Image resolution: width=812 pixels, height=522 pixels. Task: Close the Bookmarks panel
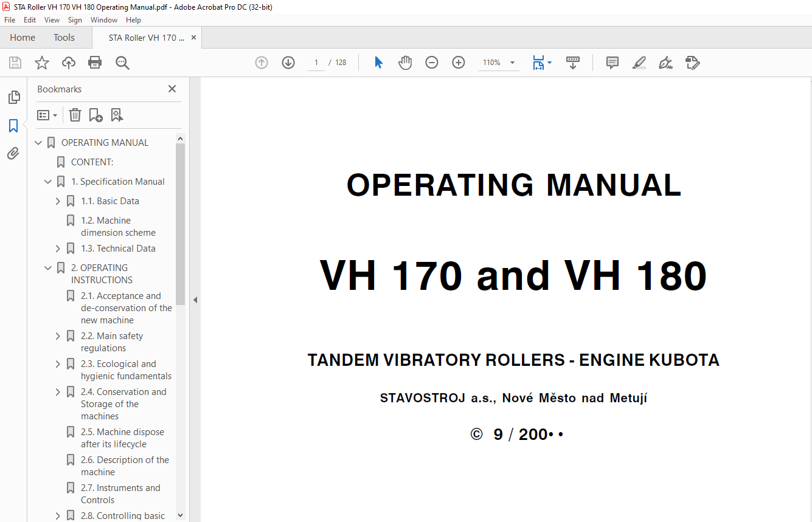pos(172,89)
